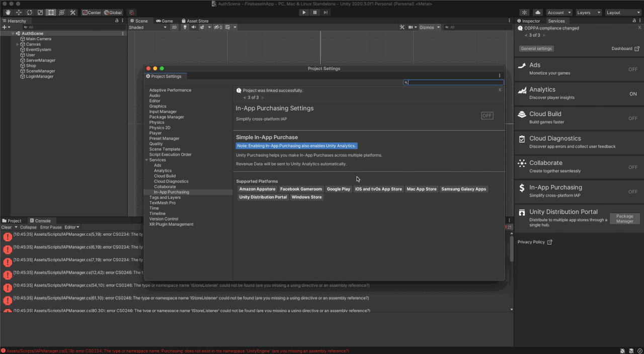
Task: Toggle Scene effects layer icon
Action: click(203, 27)
